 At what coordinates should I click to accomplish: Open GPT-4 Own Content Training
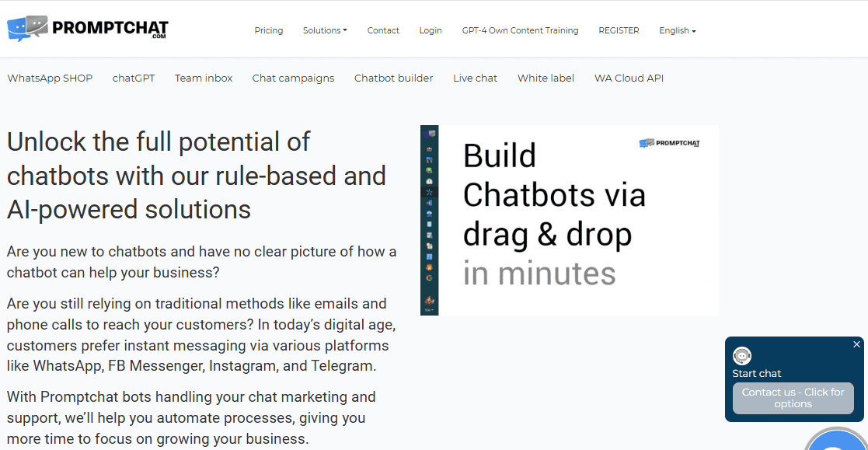pos(521,30)
